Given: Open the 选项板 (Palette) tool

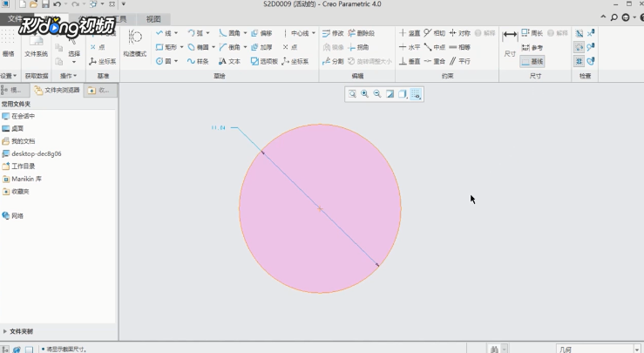Looking at the screenshot, I should point(264,61).
